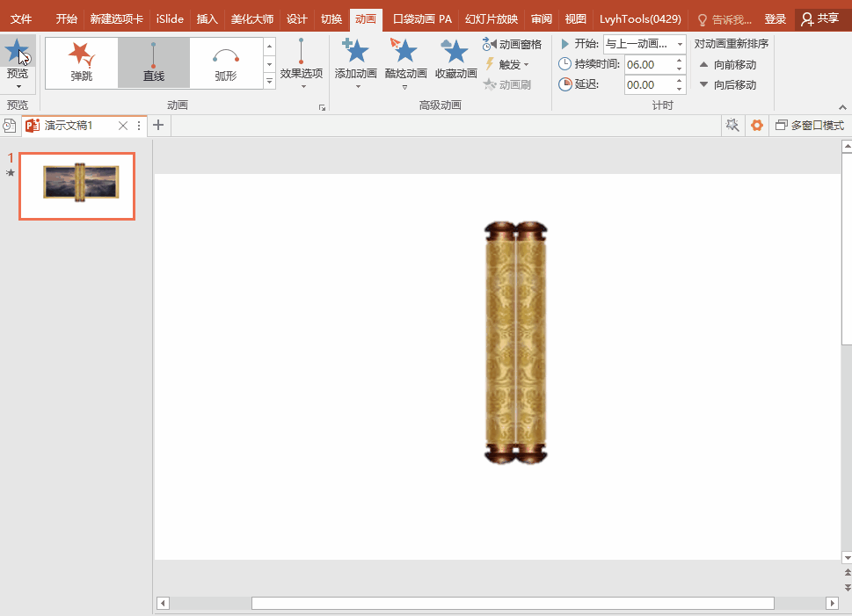Viewport: 852px width, 616px height.
Task: Select slide 1 thumbnail in panel
Action: click(x=77, y=185)
